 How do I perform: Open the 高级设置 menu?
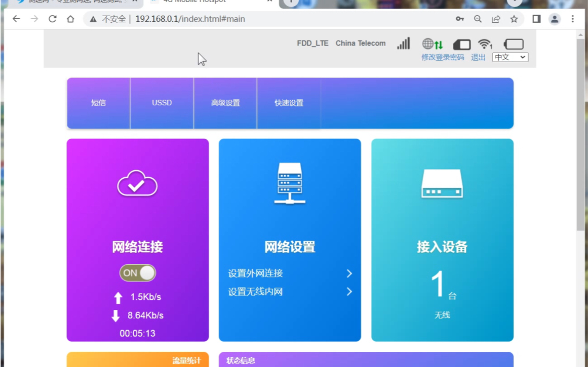tap(226, 103)
